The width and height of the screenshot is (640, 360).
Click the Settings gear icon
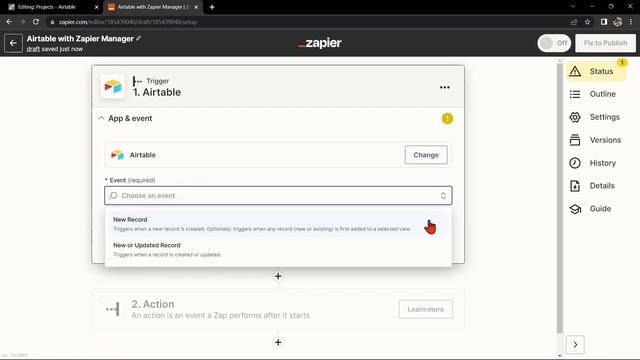click(x=575, y=117)
